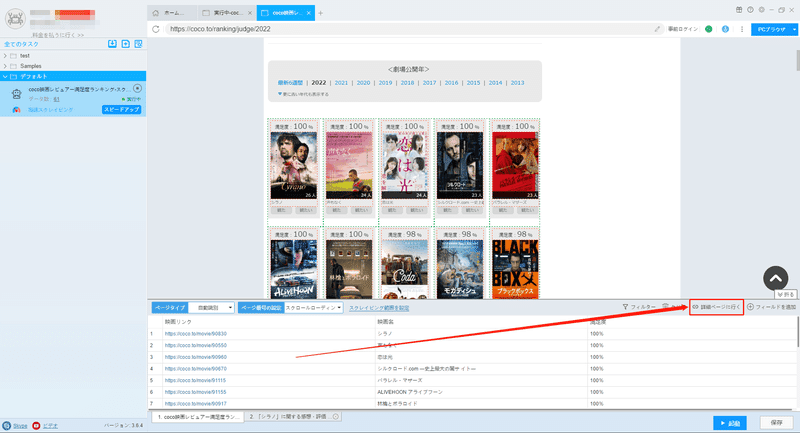Click the BLACK BOX movie poster
800x433 pixels.
click(x=515, y=269)
